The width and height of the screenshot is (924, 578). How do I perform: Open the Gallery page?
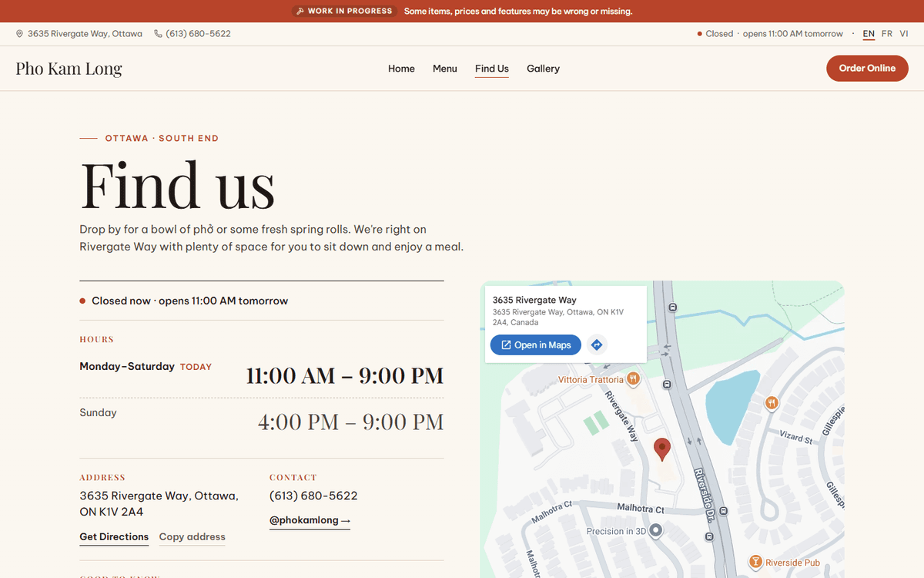click(543, 69)
